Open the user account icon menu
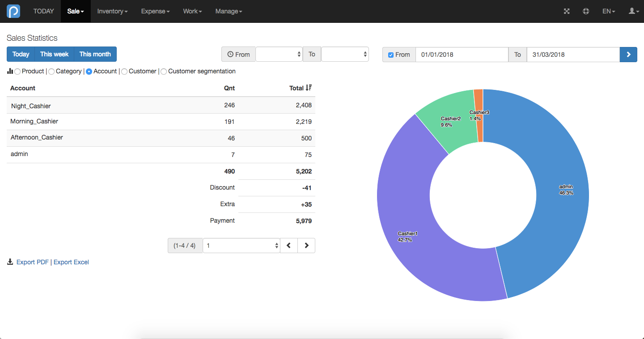The image size is (644, 339). [634, 11]
